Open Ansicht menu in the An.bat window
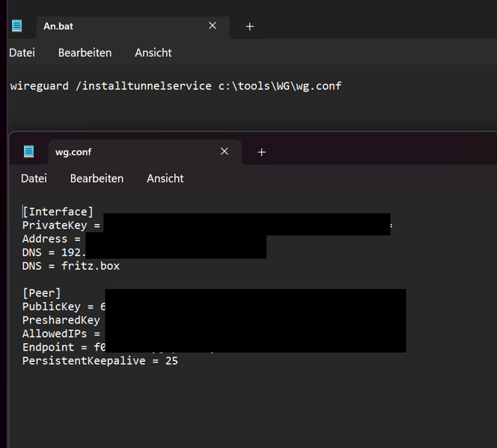497x448 pixels. click(153, 53)
